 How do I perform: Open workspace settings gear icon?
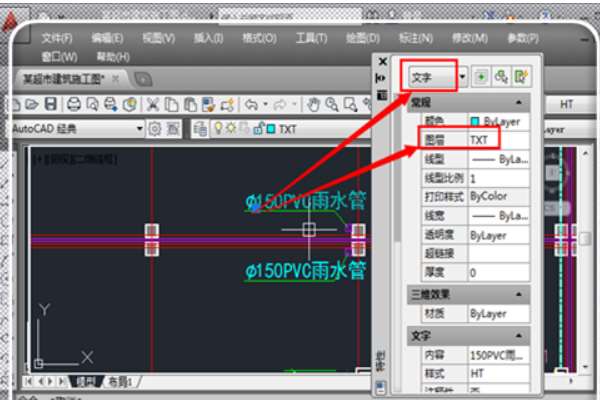coord(155,129)
